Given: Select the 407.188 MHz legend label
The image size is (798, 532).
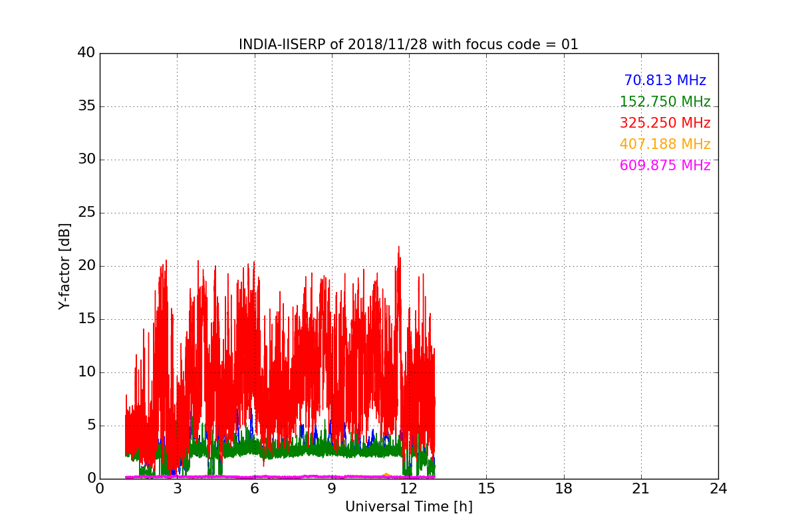Looking at the screenshot, I should tap(665, 144).
